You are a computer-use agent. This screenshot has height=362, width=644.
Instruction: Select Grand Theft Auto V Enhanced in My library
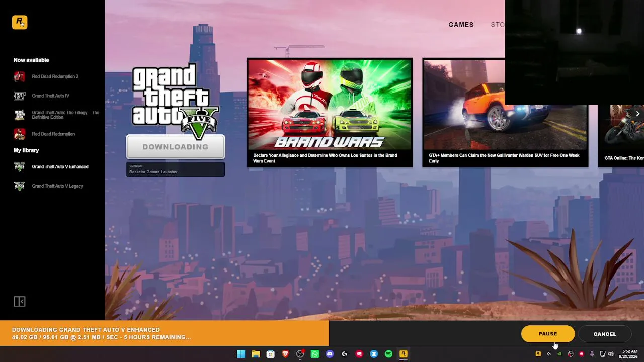51,167
